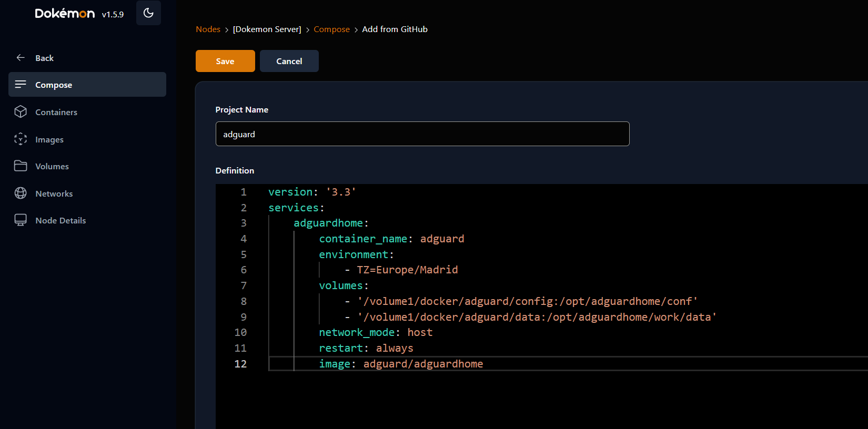Viewport: 868px width, 429px height.
Task: Click the Node Details monitor icon
Action: point(21,220)
